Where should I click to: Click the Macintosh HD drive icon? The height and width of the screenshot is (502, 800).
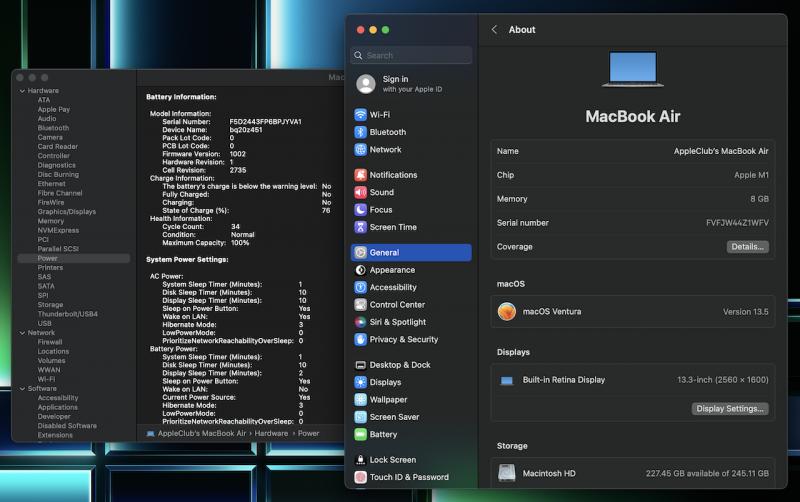pos(507,473)
